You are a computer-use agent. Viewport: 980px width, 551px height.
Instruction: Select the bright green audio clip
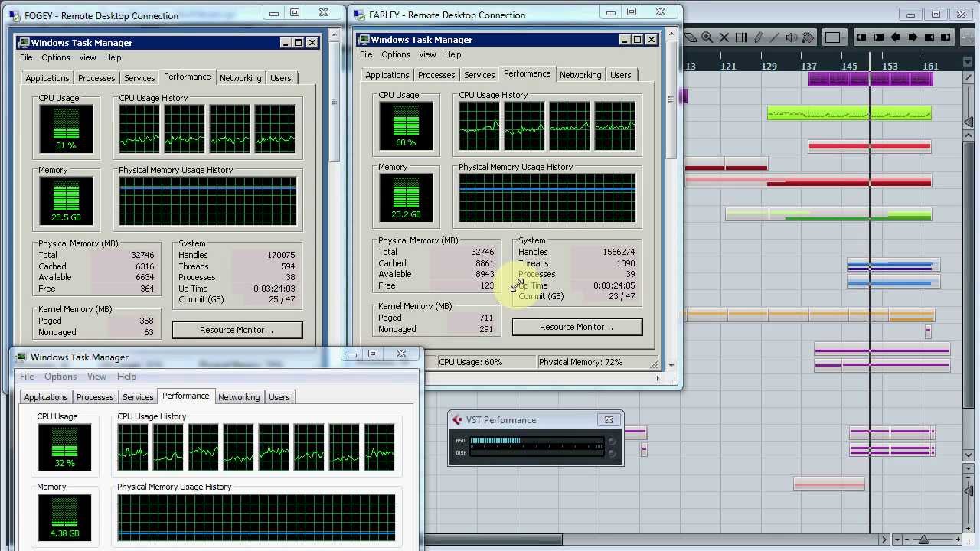click(x=849, y=114)
